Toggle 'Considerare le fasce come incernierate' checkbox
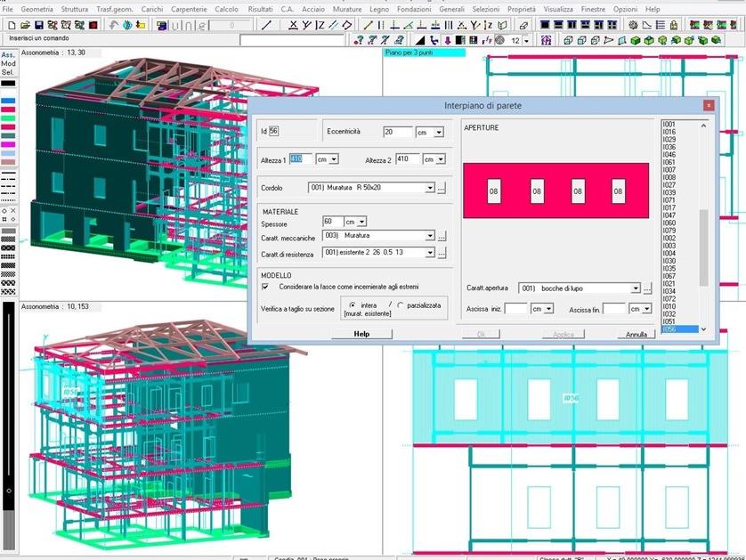Image resolution: width=746 pixels, height=560 pixels. coord(265,287)
